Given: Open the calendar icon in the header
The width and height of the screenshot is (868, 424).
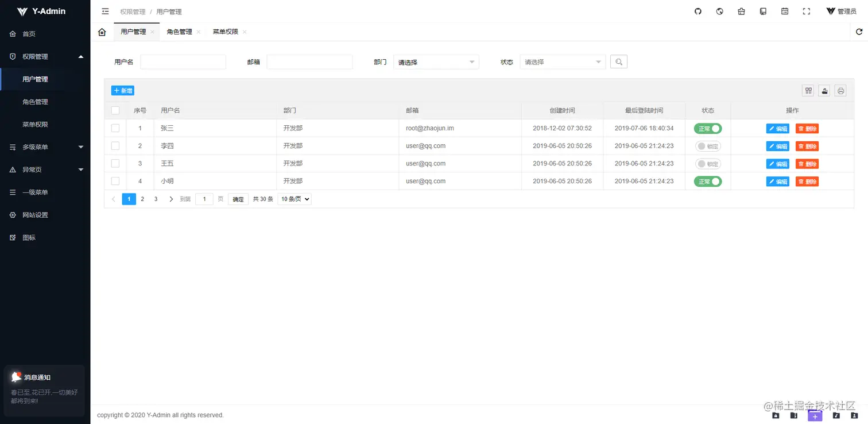Looking at the screenshot, I should pos(785,11).
